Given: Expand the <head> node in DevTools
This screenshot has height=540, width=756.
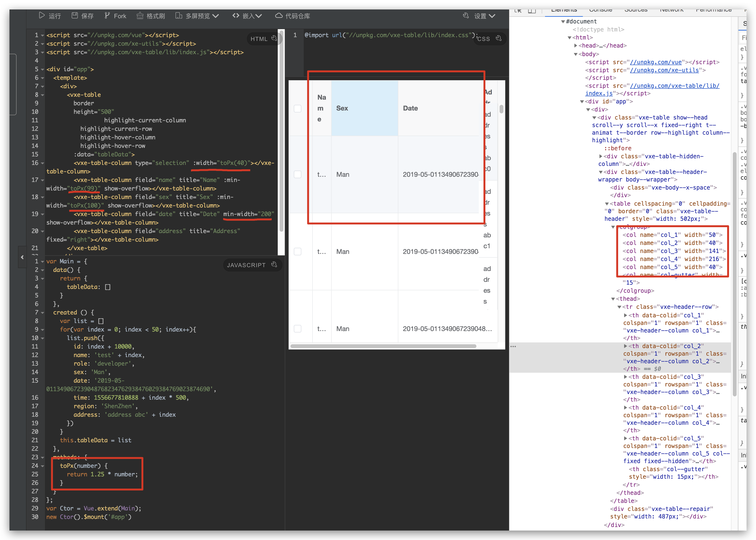Looking at the screenshot, I should tap(576, 46).
